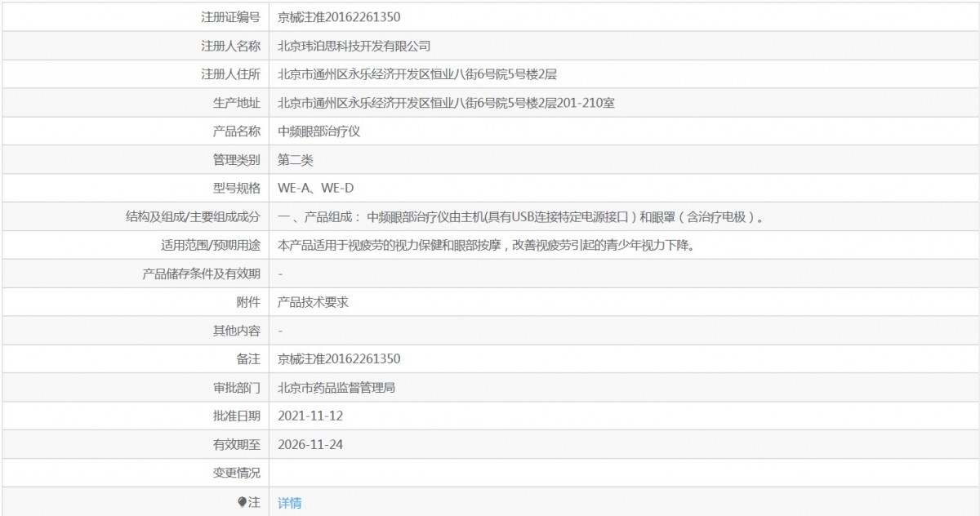The height and width of the screenshot is (516, 980).
Task: Click the 生产地址 label
Action: [236, 103]
